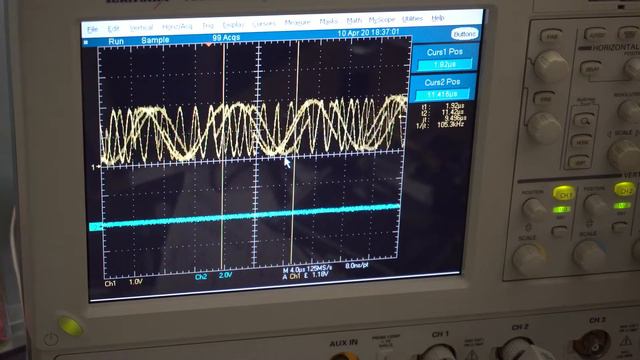Open the Measure menu

click(298, 22)
